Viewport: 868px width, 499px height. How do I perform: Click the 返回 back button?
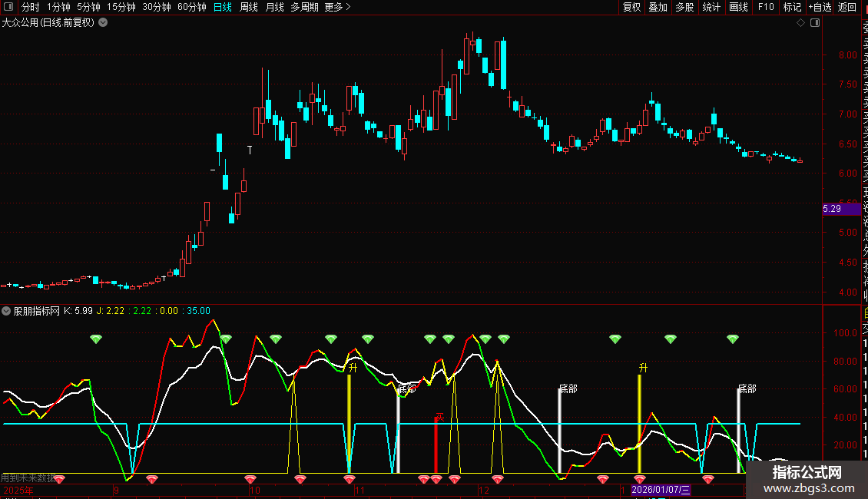pyautogui.click(x=847, y=7)
